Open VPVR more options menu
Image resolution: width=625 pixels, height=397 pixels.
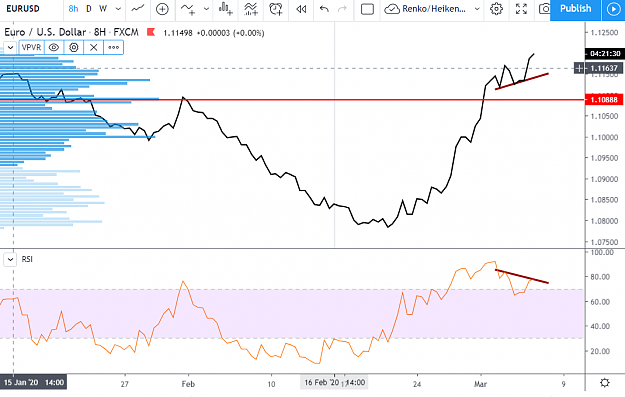pos(114,47)
